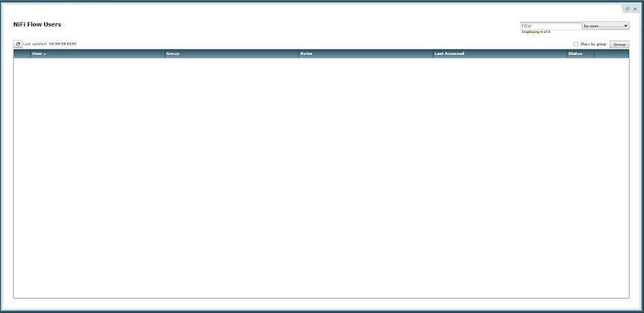Click the NiFi Flow Users title
644x313 pixels.
pos(37,25)
